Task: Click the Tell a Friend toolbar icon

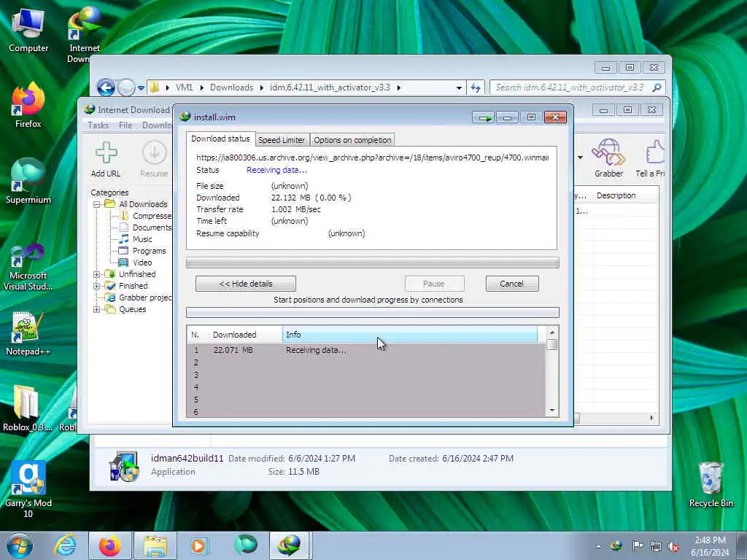Action: coord(650,158)
